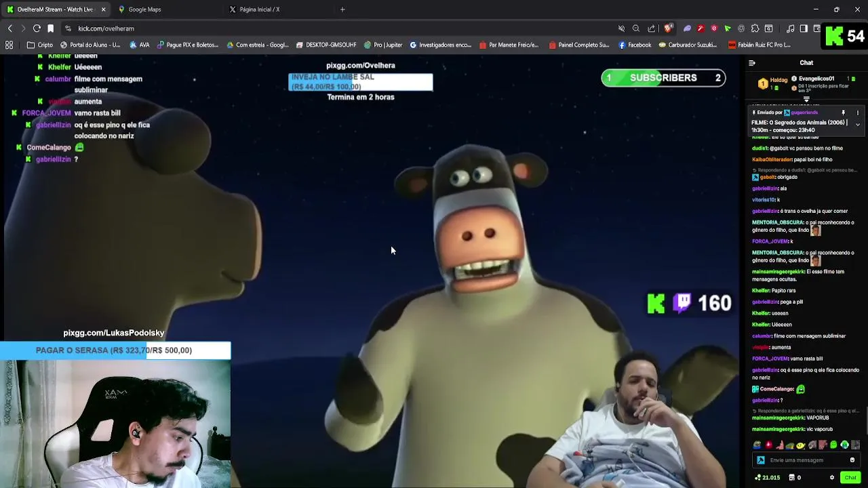Open the Investigadores bookmark
This screenshot has width=868, height=488.
[x=440, y=45]
